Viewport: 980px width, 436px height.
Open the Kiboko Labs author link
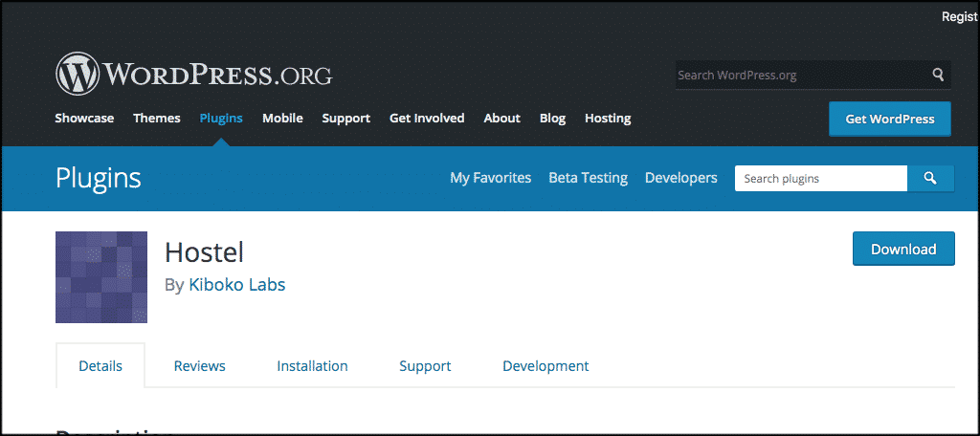coord(237,286)
